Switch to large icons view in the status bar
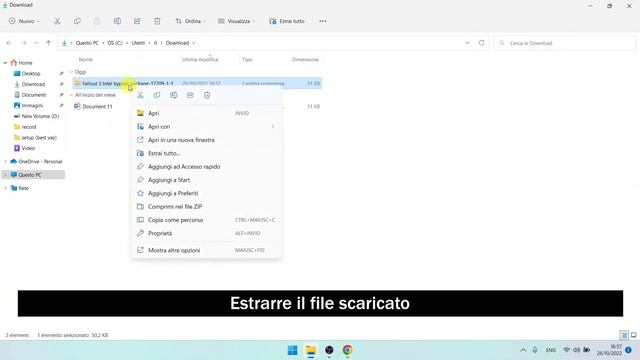The height and width of the screenshot is (360, 640). [x=633, y=335]
